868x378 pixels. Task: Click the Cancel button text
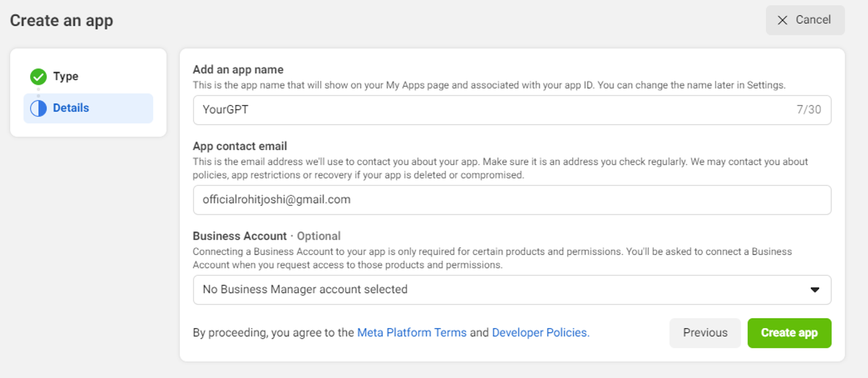(813, 20)
